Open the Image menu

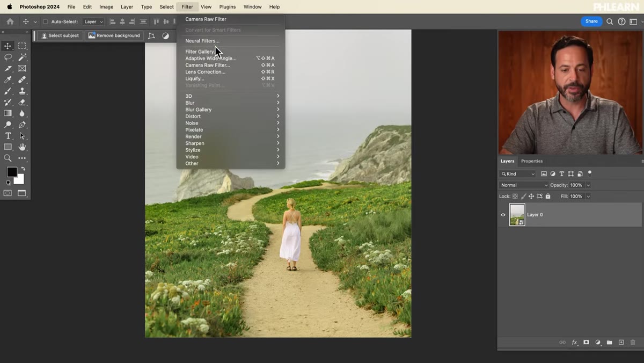[106, 7]
